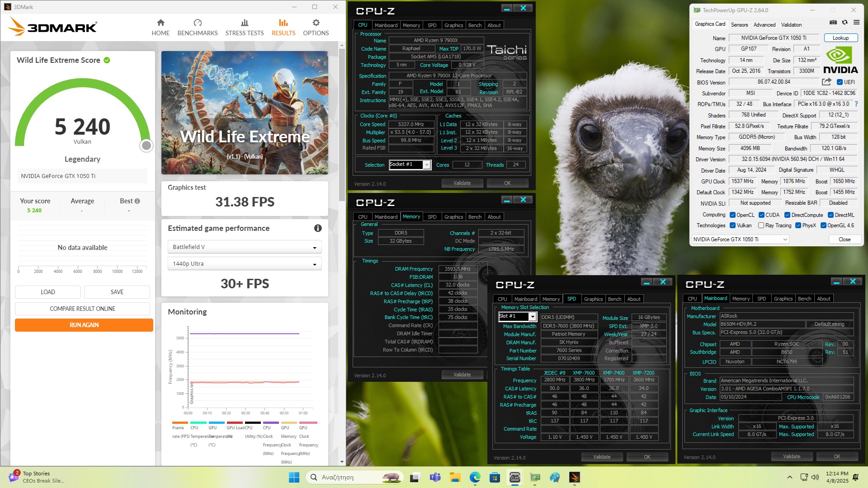Toggle the Vulkan checkbox
This screenshot has height=488, width=868.
click(732, 225)
